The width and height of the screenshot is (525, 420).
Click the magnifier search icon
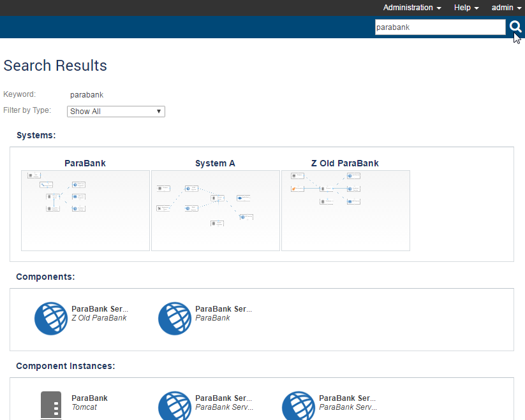click(x=515, y=27)
